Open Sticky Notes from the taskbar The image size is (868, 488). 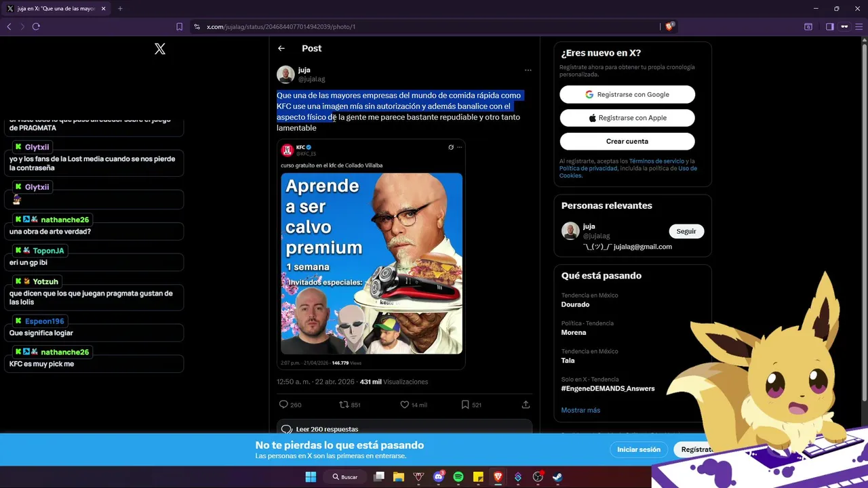[x=477, y=477]
